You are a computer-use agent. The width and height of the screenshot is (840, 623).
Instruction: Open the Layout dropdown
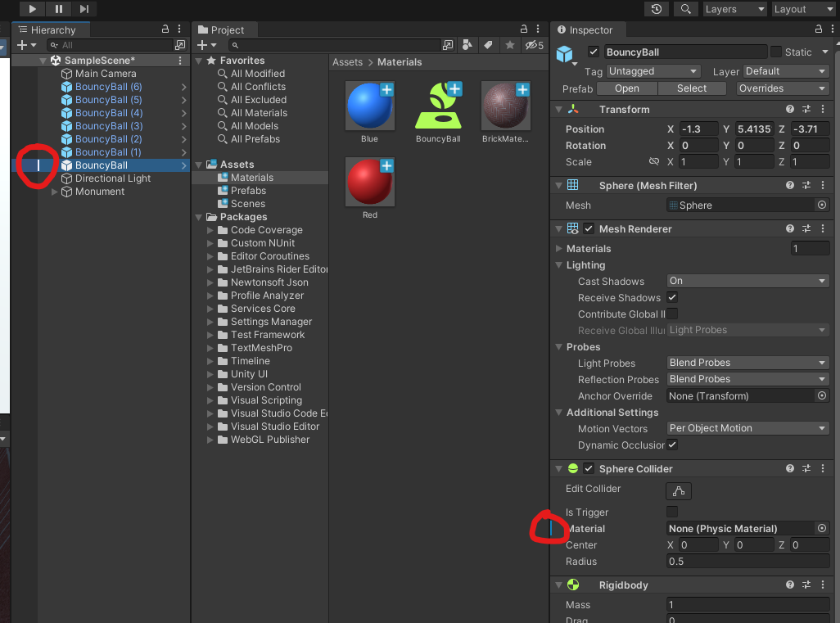[x=804, y=9]
